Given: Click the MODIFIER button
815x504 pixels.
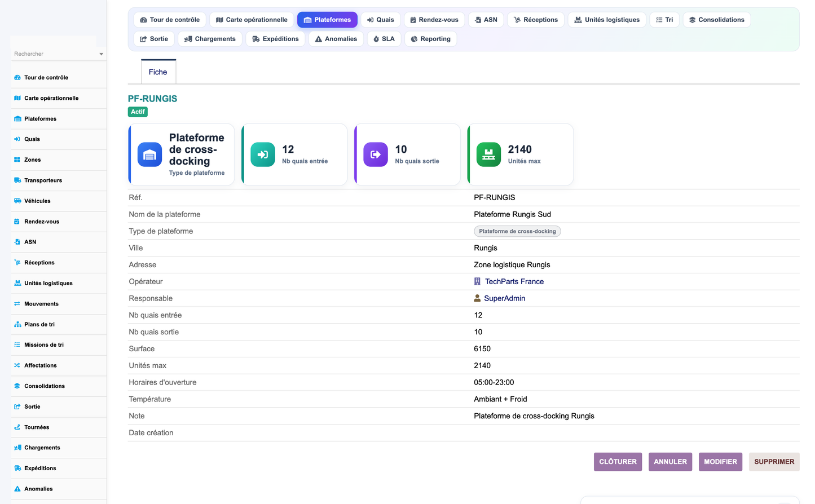Looking at the screenshot, I should click(x=720, y=462).
